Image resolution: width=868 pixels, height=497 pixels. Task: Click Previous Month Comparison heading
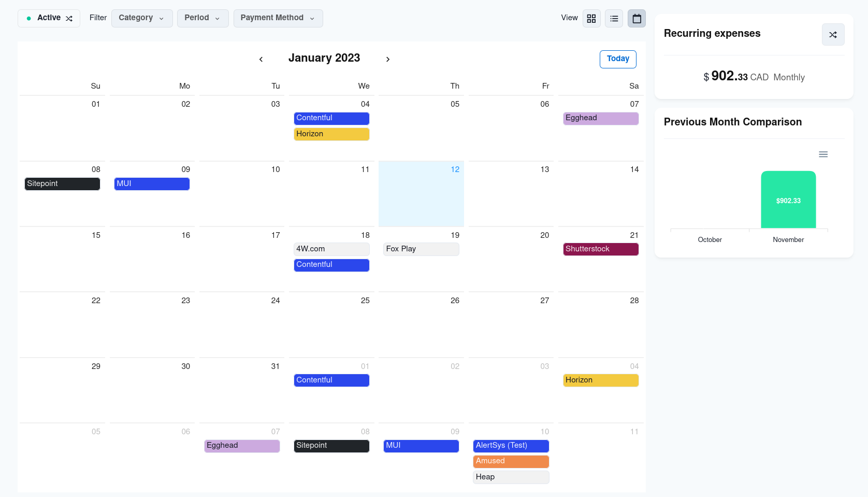tap(733, 122)
